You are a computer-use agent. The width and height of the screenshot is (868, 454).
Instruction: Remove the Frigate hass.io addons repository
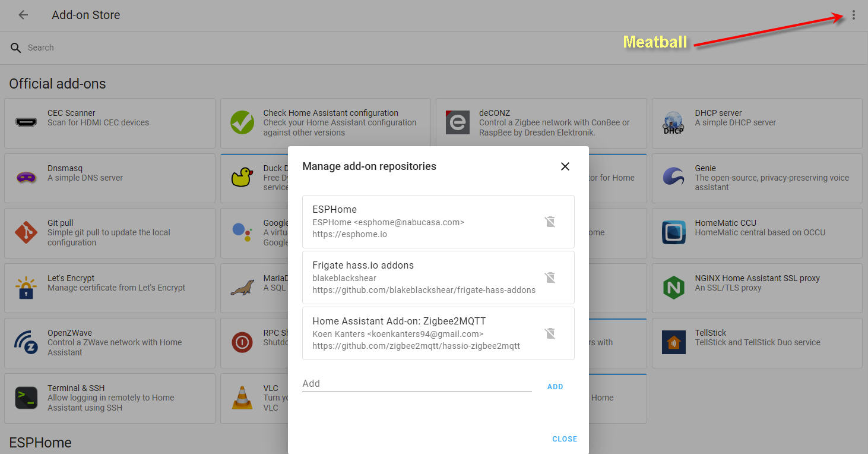click(550, 277)
